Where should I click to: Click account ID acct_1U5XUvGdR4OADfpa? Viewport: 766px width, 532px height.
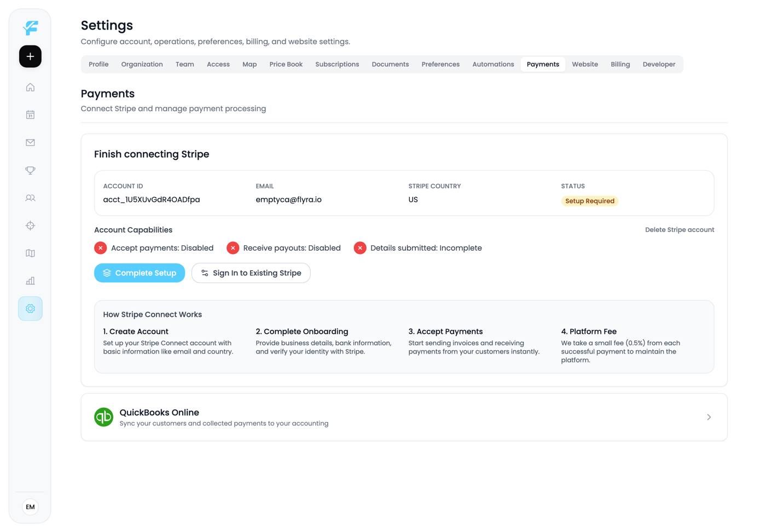coord(152,200)
